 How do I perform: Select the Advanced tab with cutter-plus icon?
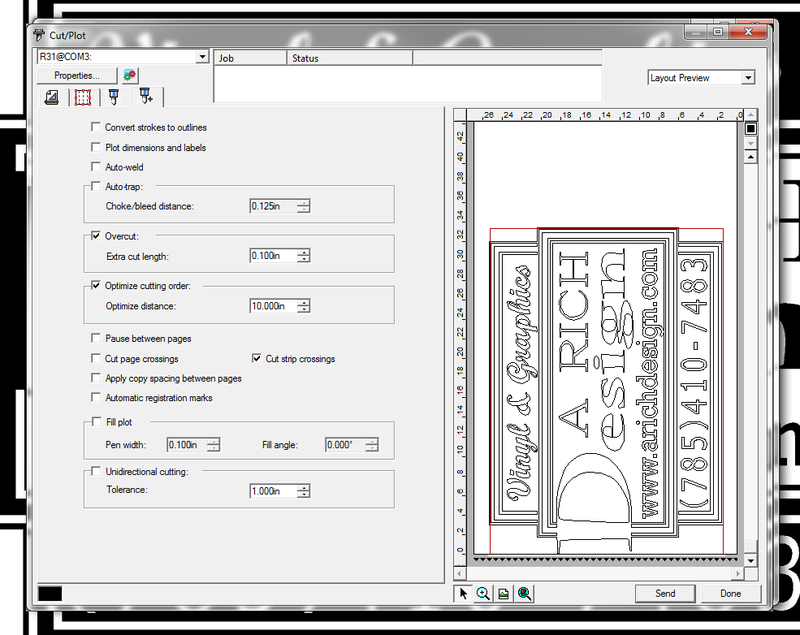(x=146, y=96)
